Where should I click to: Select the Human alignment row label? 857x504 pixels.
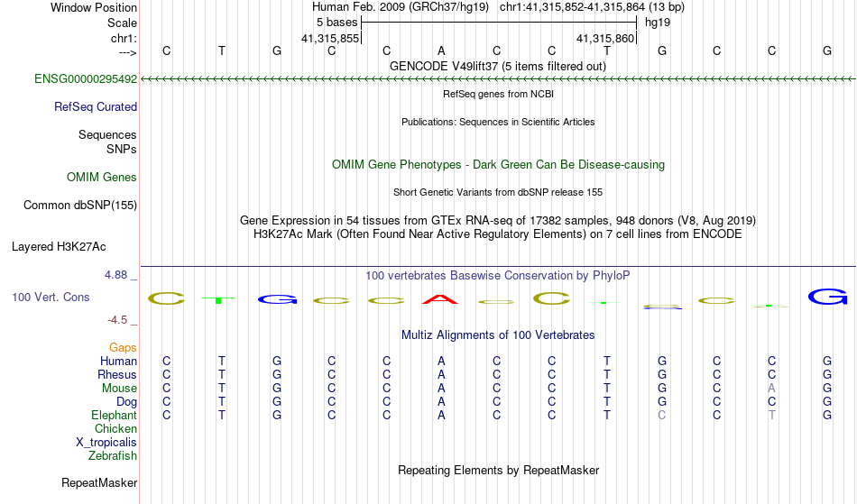click(118, 361)
